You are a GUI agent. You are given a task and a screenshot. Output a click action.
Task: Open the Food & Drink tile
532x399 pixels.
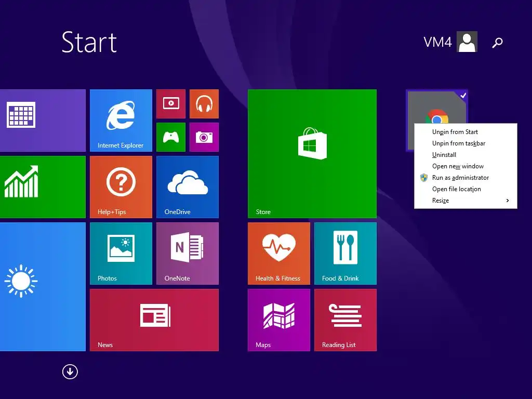click(345, 254)
